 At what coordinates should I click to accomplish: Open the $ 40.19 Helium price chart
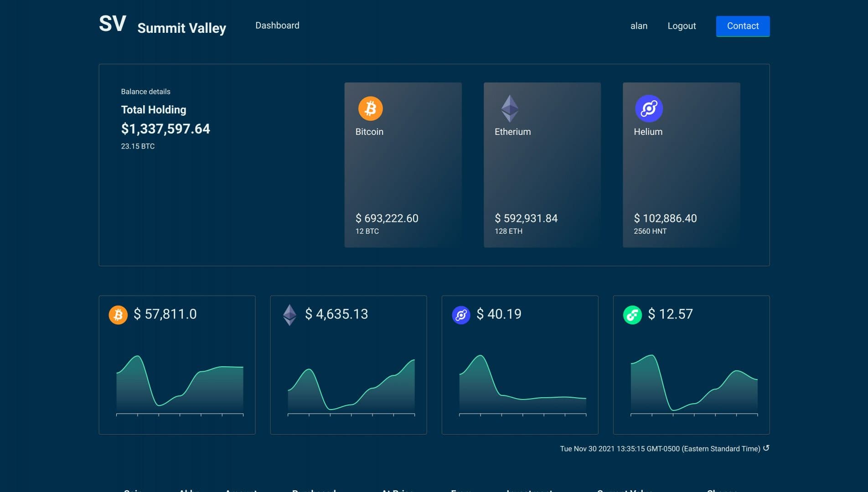point(522,385)
